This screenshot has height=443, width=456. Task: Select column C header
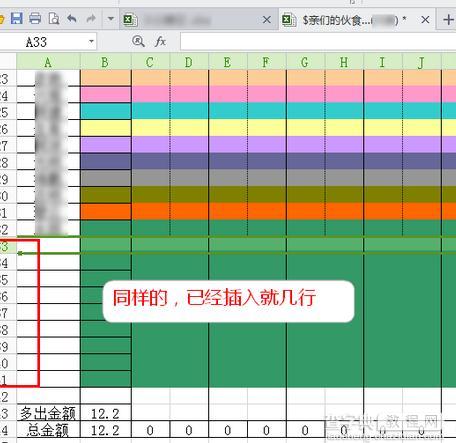[150, 62]
